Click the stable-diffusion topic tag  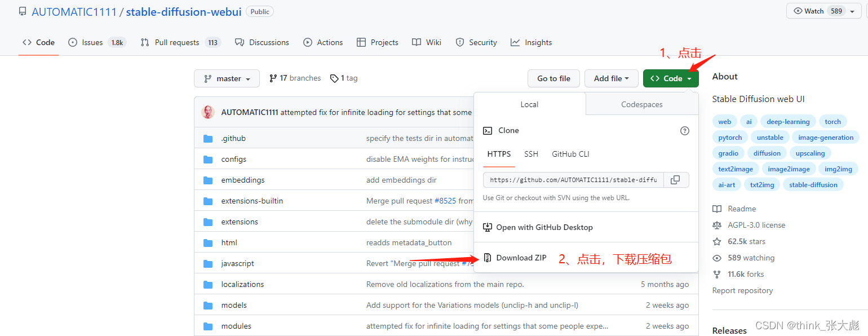(813, 185)
